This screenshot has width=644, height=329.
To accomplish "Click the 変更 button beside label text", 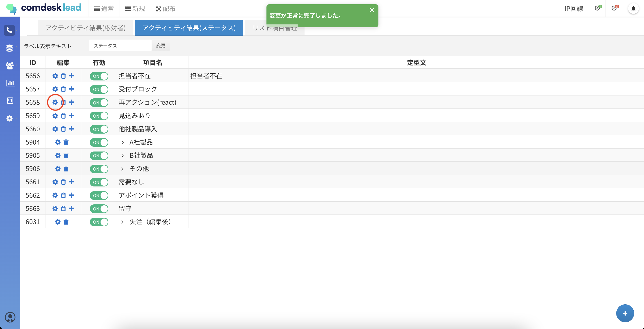I will [x=161, y=45].
